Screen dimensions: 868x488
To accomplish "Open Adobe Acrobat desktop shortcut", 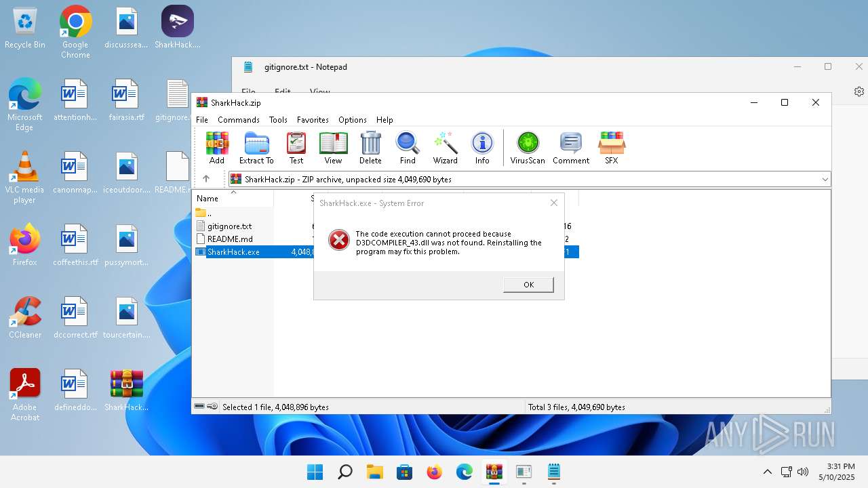I will point(25,394).
